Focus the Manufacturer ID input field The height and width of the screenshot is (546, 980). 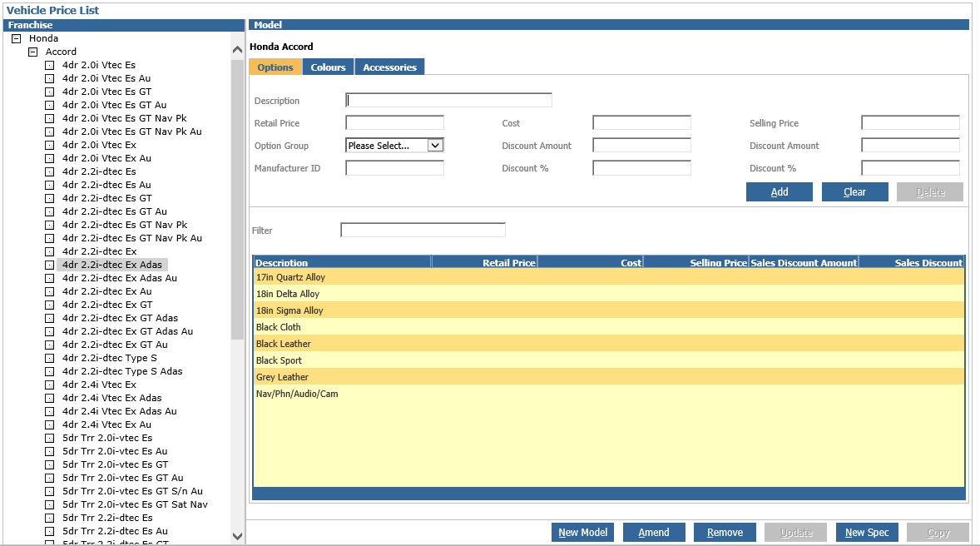tap(394, 167)
